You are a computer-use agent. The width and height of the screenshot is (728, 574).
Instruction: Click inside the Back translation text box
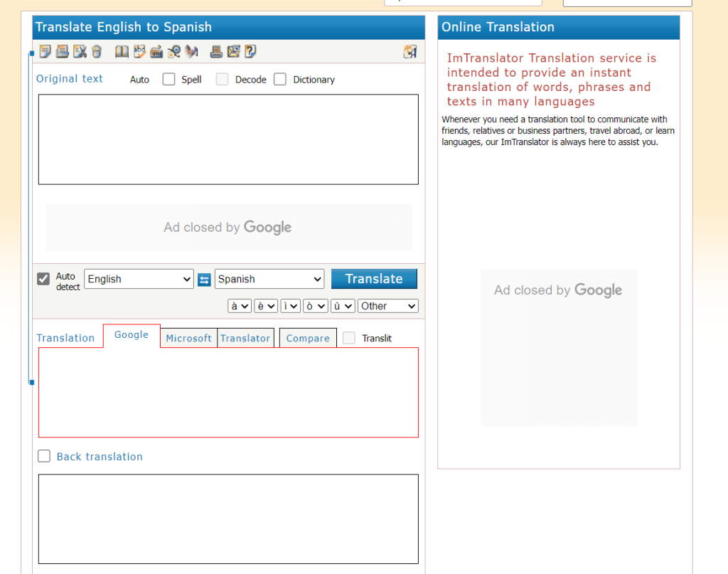[228, 519]
